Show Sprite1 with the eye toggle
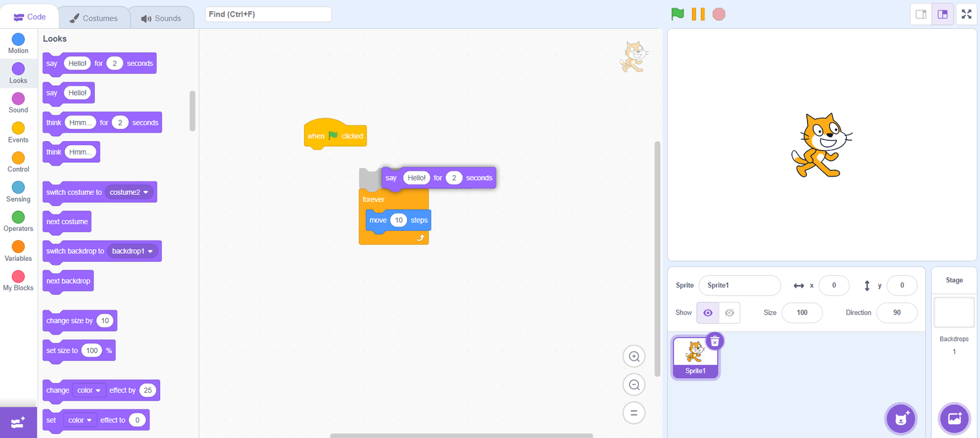The height and width of the screenshot is (438, 980). click(708, 312)
